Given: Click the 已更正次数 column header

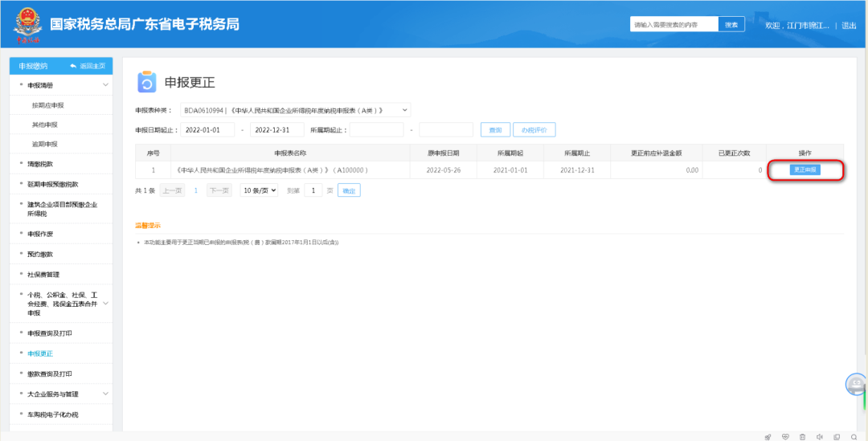Looking at the screenshot, I should coord(734,153).
